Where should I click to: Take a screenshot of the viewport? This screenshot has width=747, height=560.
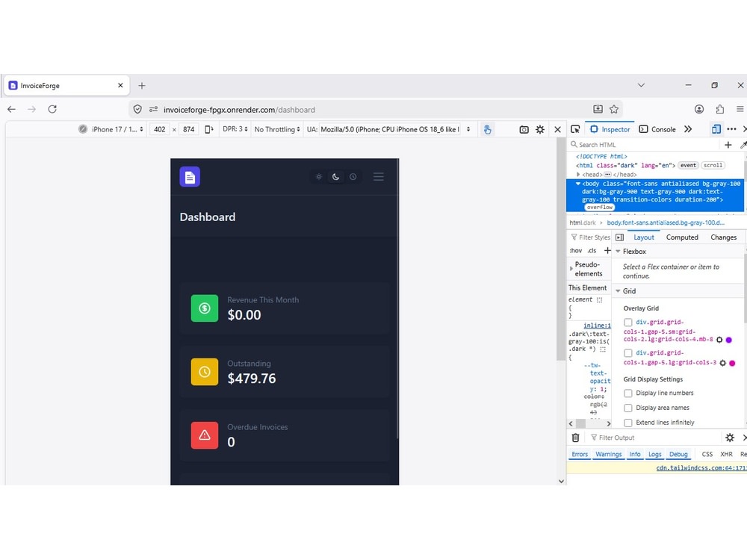524,129
